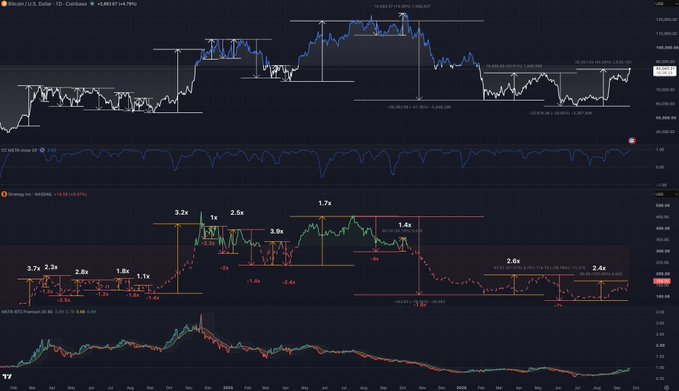Select the 3.9x text annotation
Viewport: 679px width, 391px height.
pos(277,231)
